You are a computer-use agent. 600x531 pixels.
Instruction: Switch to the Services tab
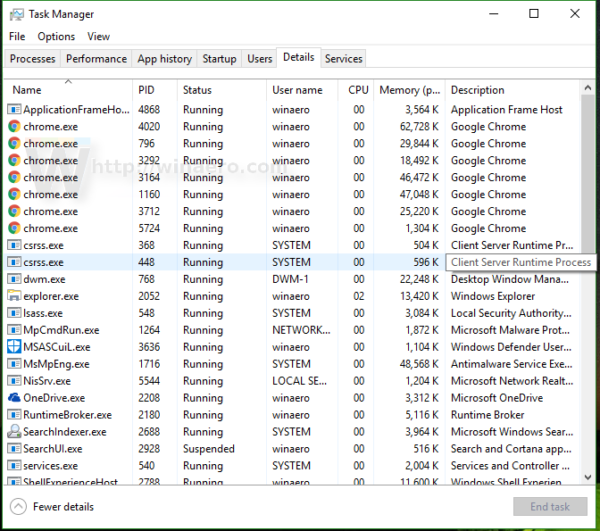click(x=343, y=59)
